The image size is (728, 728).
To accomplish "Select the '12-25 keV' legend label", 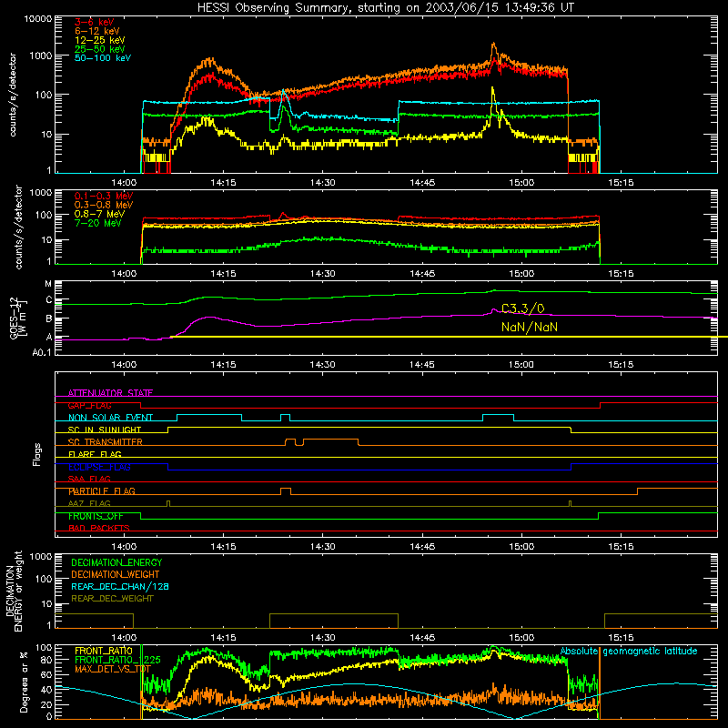I will point(100,40).
